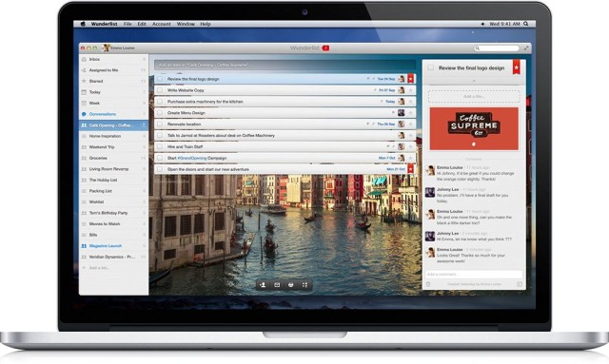This screenshot has height=364, width=609.
Task: Remove star ribbon from Open the doors task
Action: (x=410, y=169)
